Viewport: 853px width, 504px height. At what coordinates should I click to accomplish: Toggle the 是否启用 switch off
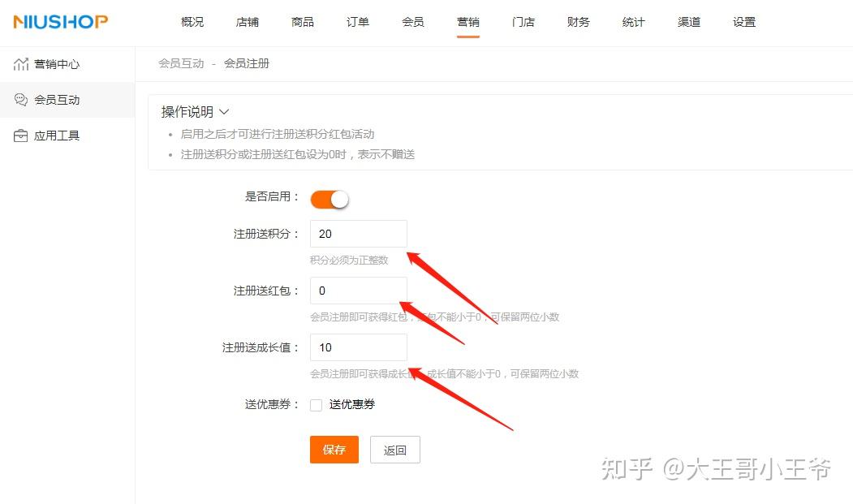330,199
